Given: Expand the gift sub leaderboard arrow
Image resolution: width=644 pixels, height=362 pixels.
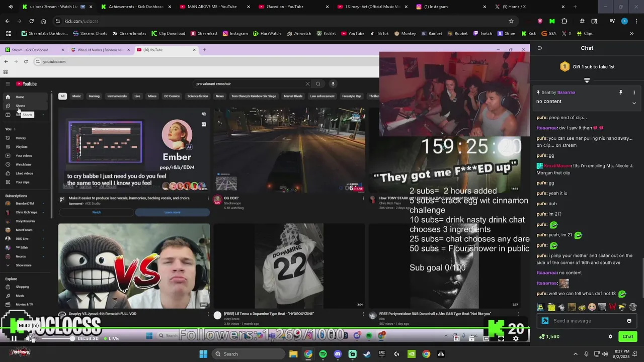Looking at the screenshot, I should coord(587,80).
